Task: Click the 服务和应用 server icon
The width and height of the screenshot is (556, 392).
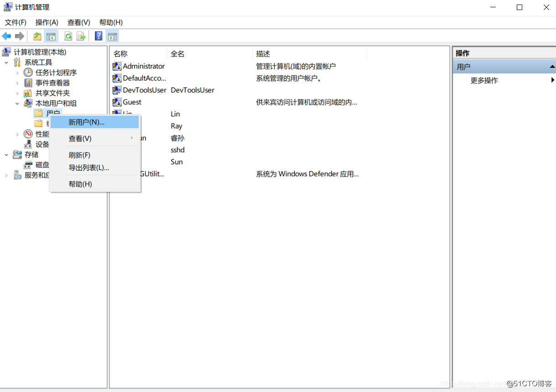Action: [x=17, y=175]
